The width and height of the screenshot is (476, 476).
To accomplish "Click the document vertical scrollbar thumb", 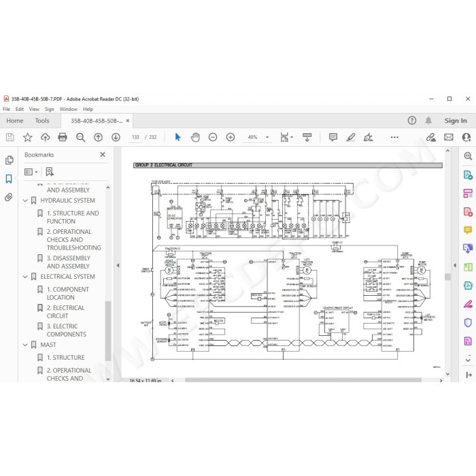I will tap(447, 277).
